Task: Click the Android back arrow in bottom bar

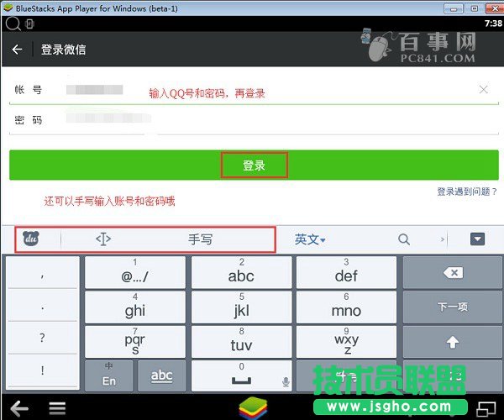Action: coord(18,408)
